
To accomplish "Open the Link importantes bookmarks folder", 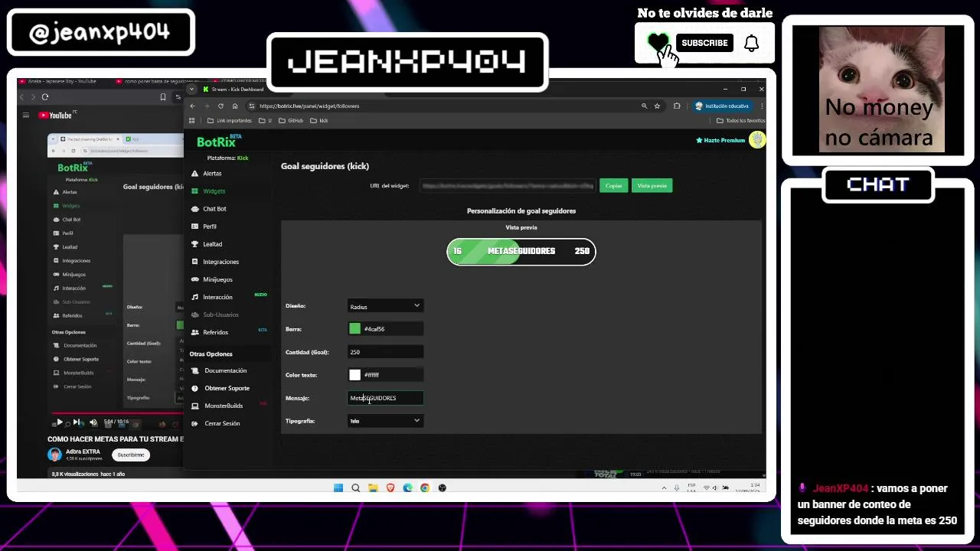I will (229, 121).
